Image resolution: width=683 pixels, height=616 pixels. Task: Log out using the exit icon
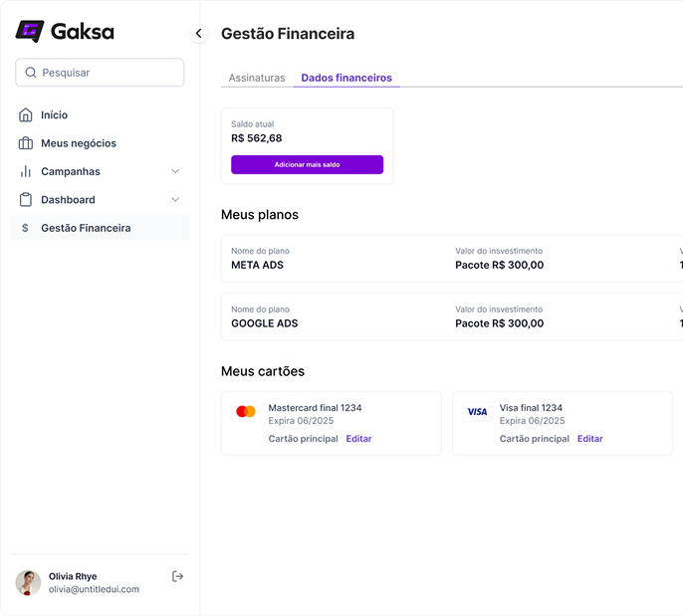click(178, 576)
